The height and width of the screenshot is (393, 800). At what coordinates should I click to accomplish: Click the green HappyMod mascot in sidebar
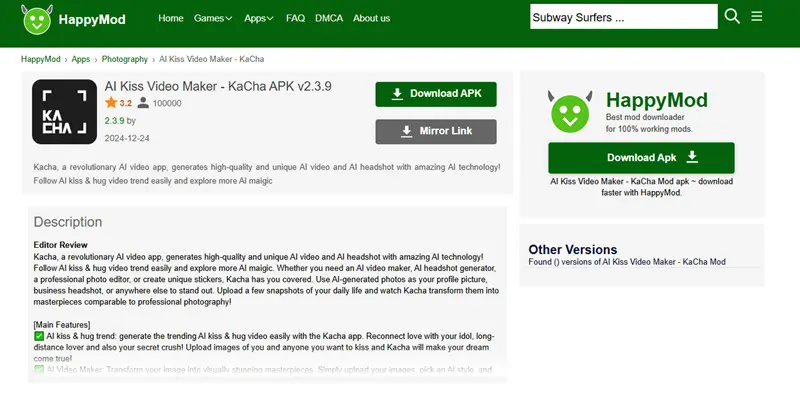click(x=570, y=112)
